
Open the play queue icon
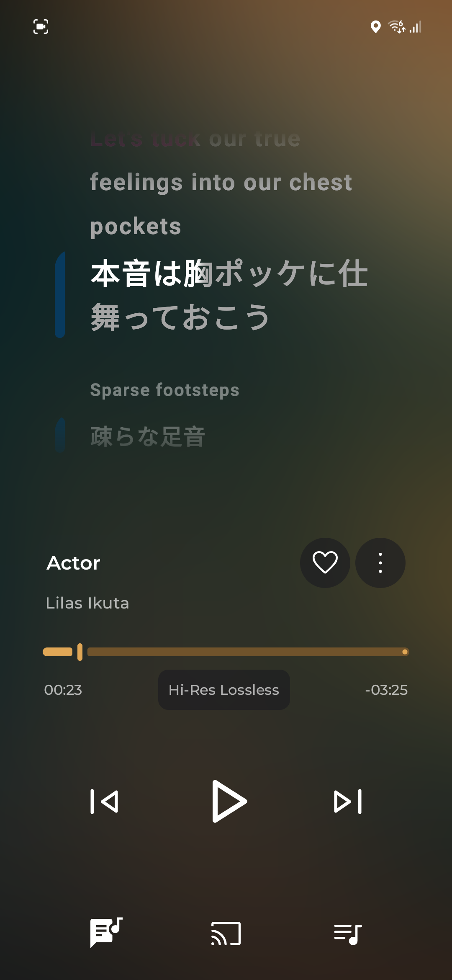(x=347, y=934)
